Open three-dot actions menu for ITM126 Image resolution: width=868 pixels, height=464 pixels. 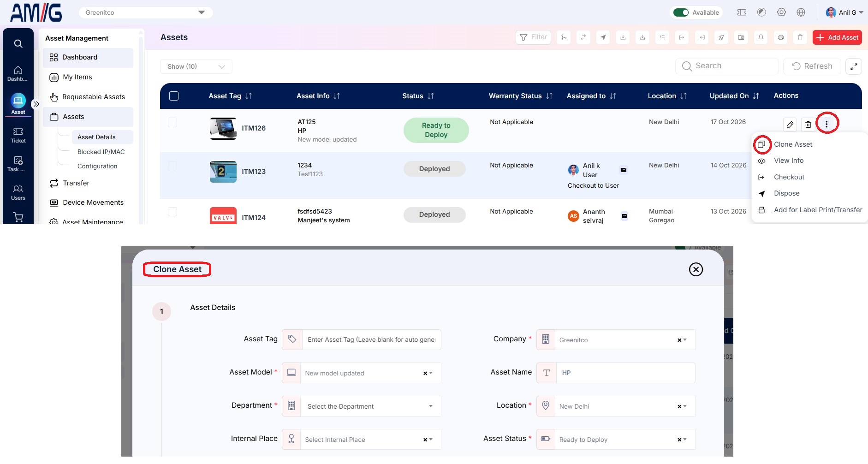click(826, 124)
